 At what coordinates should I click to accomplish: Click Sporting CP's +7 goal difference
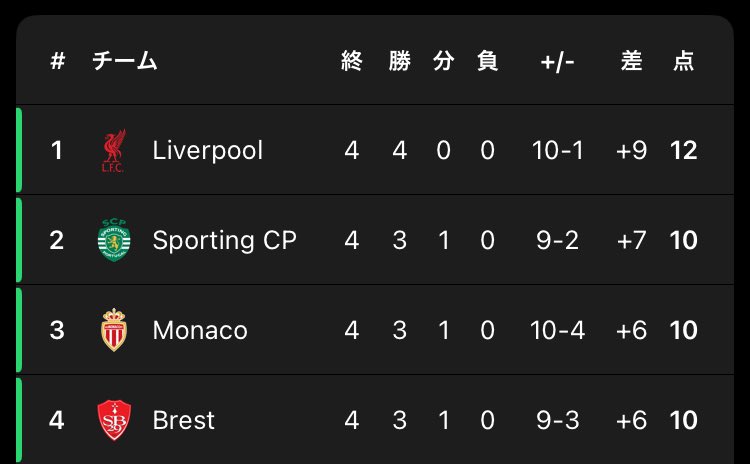point(631,240)
